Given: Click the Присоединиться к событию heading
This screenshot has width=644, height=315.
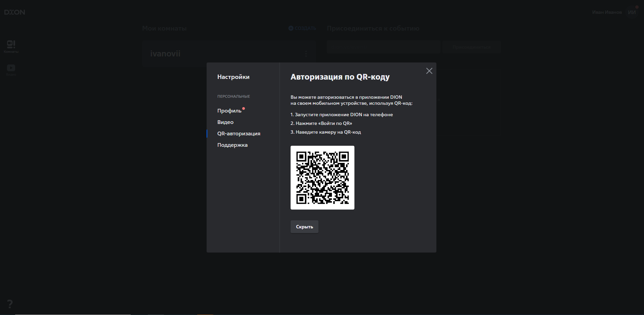Looking at the screenshot, I should pos(373,28).
